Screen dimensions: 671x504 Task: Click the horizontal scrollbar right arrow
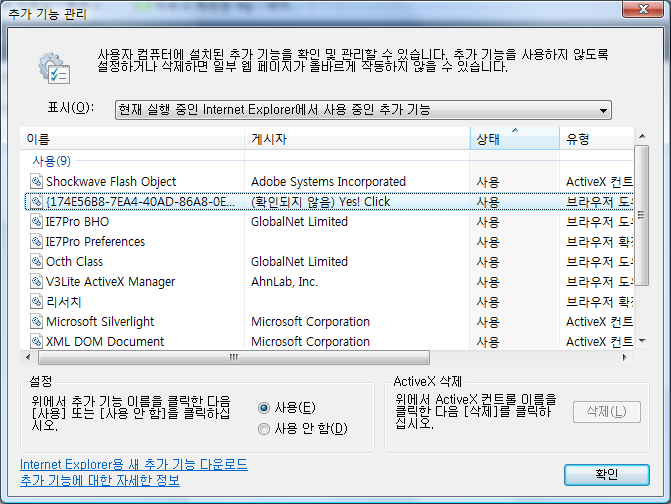click(x=624, y=357)
